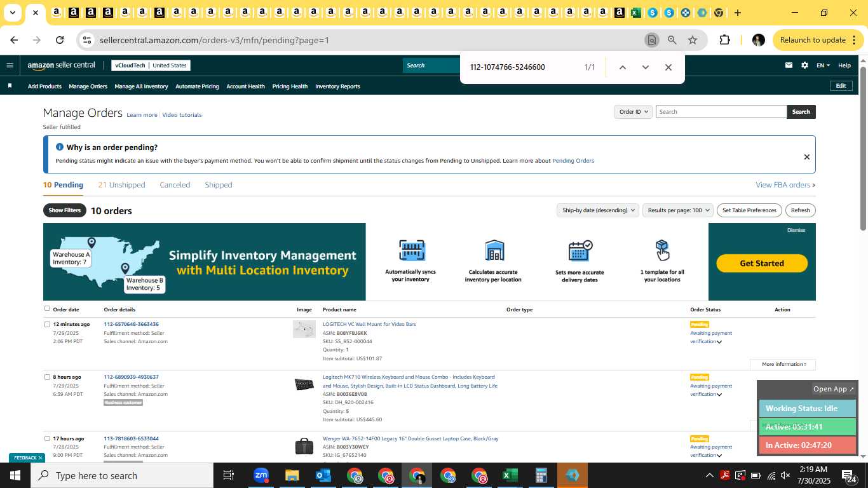
Task: Click the Wenger laptop case thumbnail
Action: pyautogui.click(x=304, y=446)
